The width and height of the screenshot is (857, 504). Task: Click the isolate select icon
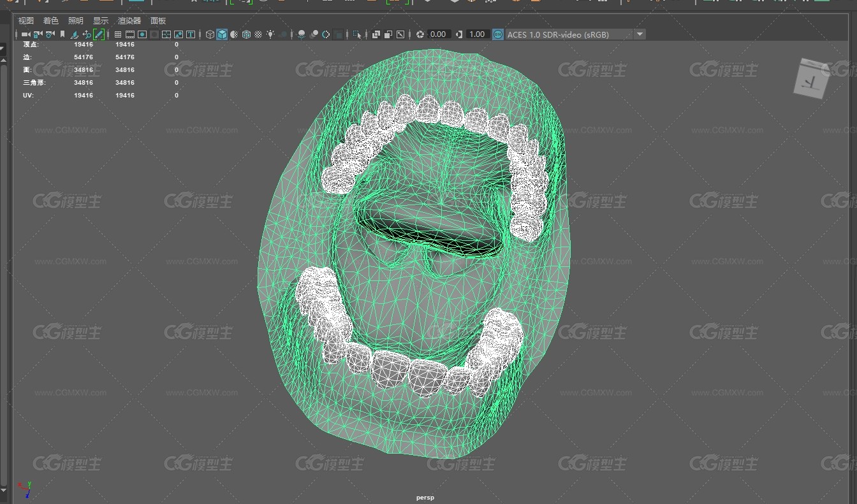pos(357,34)
